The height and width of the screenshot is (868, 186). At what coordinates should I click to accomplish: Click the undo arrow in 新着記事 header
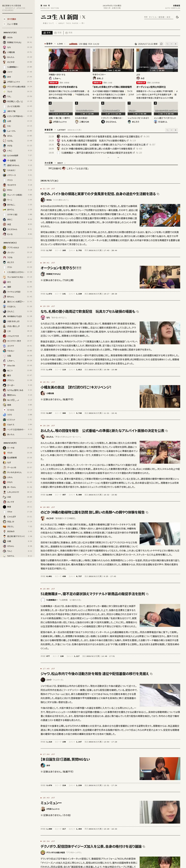click(167, 130)
